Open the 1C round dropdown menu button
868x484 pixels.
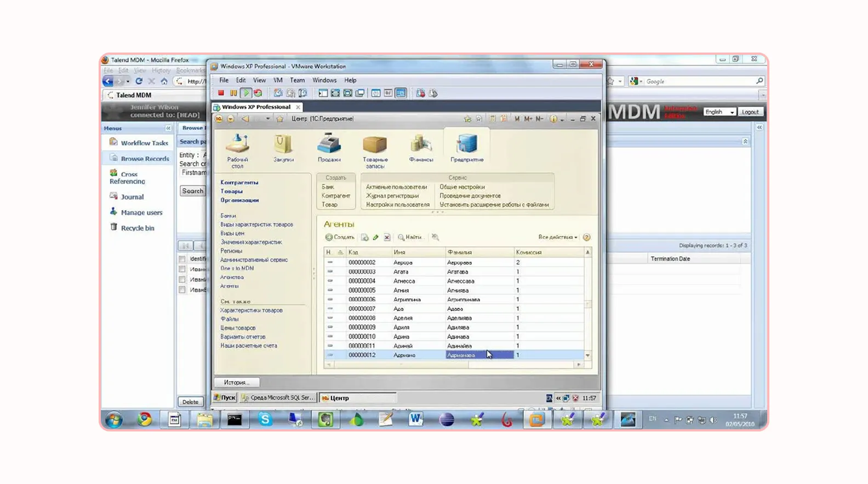231,119
